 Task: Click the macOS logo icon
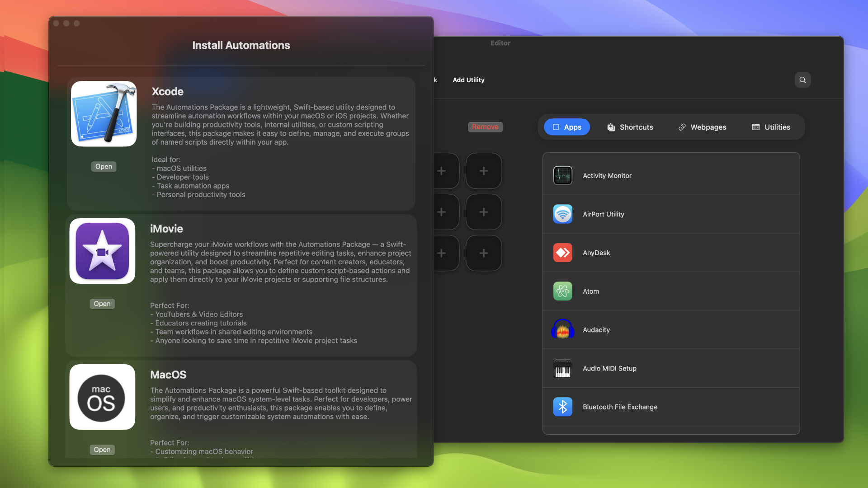coord(102,397)
